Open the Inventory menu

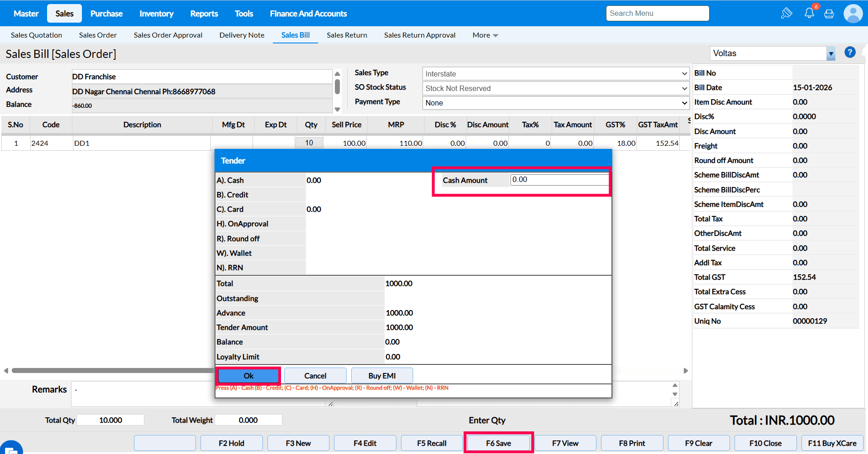pyautogui.click(x=156, y=14)
